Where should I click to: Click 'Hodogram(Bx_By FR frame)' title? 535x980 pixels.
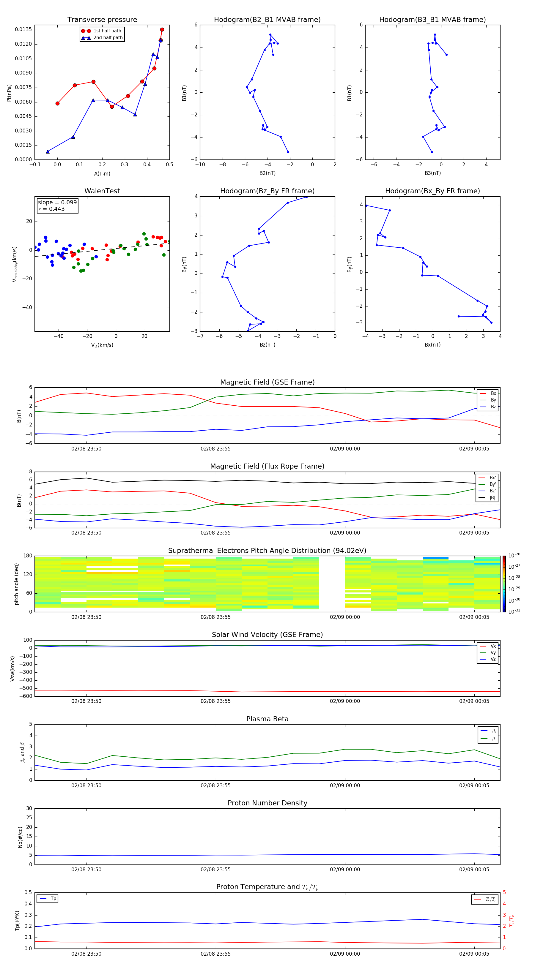click(x=432, y=191)
